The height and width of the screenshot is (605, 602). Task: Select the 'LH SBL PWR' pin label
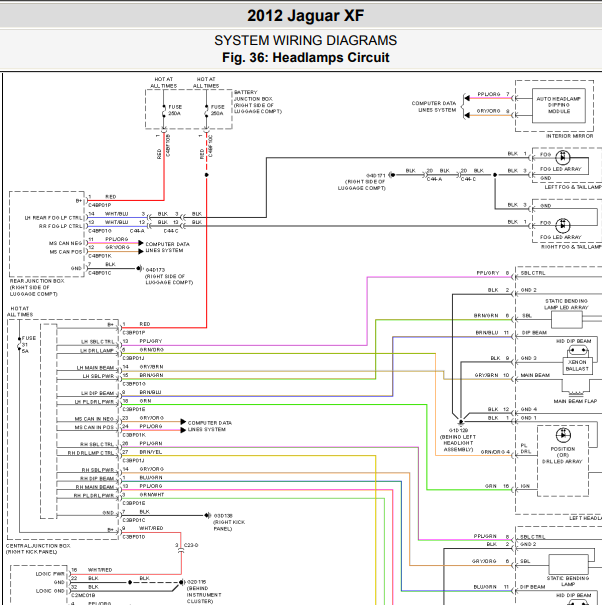(x=98, y=376)
